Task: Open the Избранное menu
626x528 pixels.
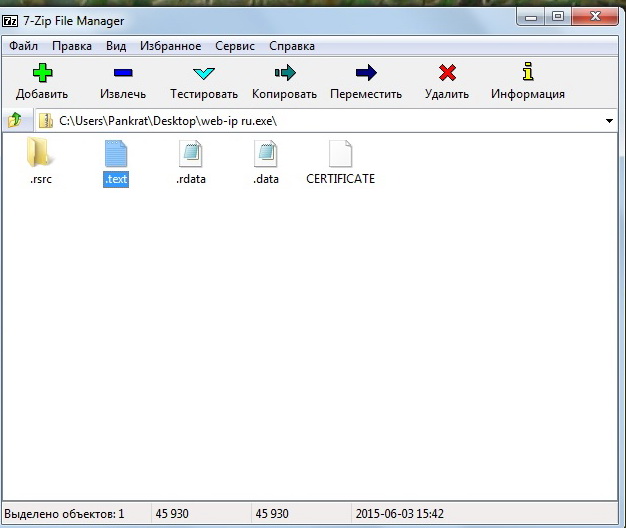Action: (x=170, y=46)
